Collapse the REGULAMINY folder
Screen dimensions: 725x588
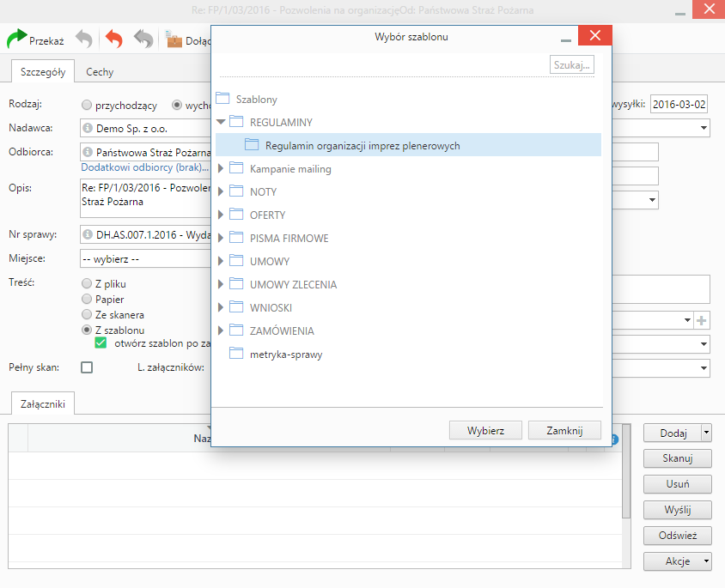click(221, 123)
